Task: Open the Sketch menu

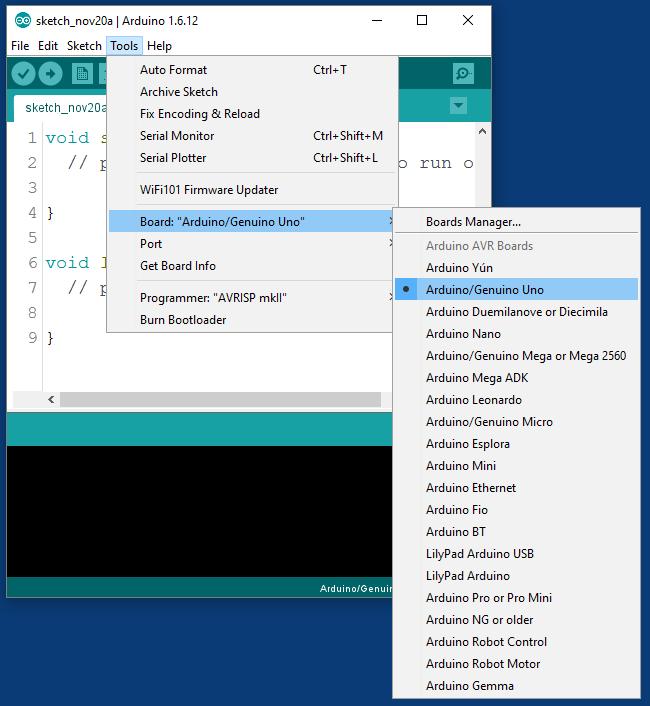Action: click(x=84, y=46)
